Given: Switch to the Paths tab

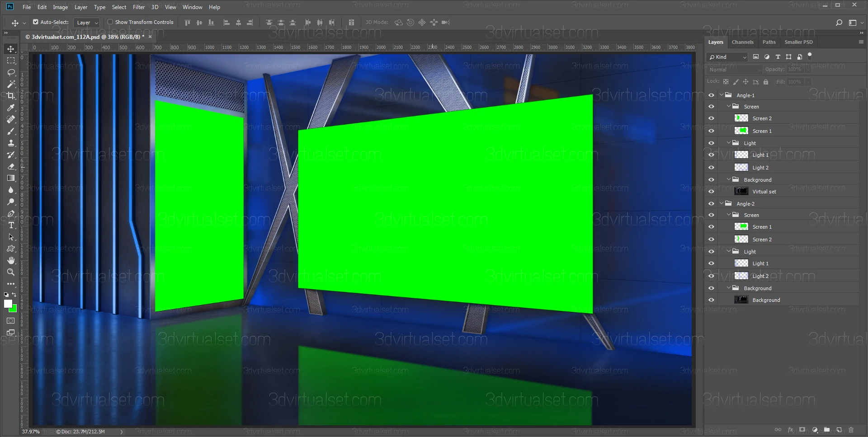Looking at the screenshot, I should (x=769, y=42).
